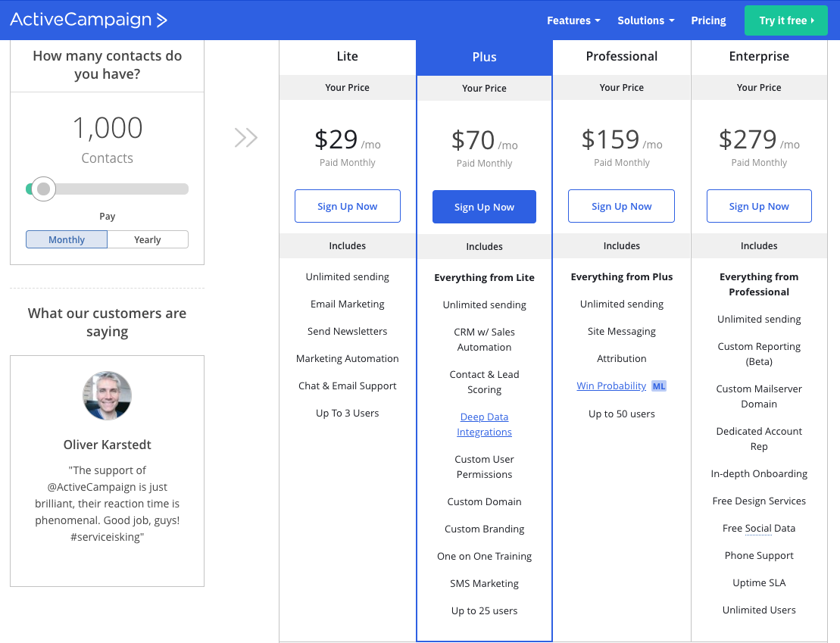Sign up for the Enterprise plan
The height and width of the screenshot is (643, 840).
pos(758,206)
